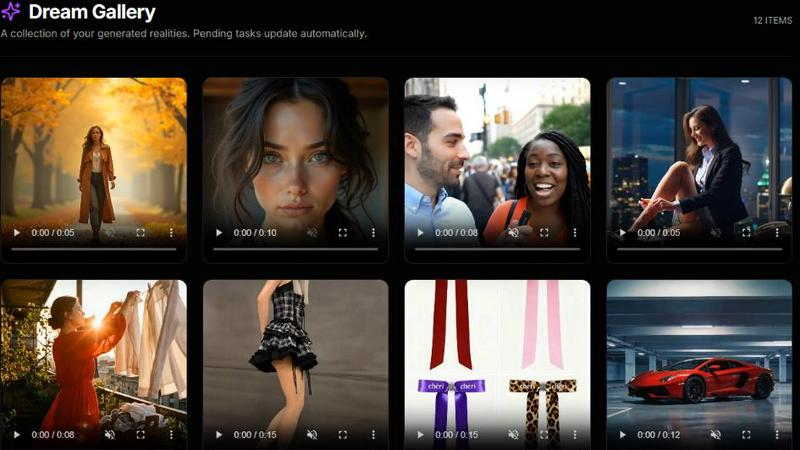Play the street interview video

tap(420, 233)
